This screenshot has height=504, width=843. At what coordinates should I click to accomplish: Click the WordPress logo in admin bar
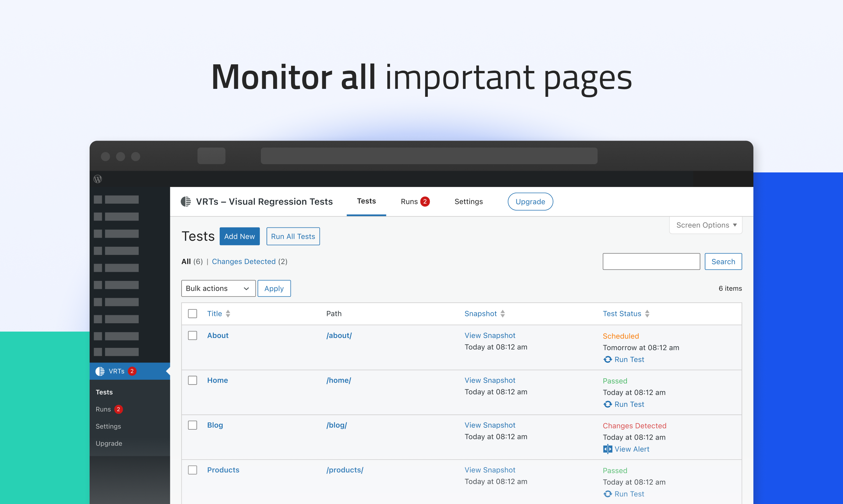click(98, 179)
